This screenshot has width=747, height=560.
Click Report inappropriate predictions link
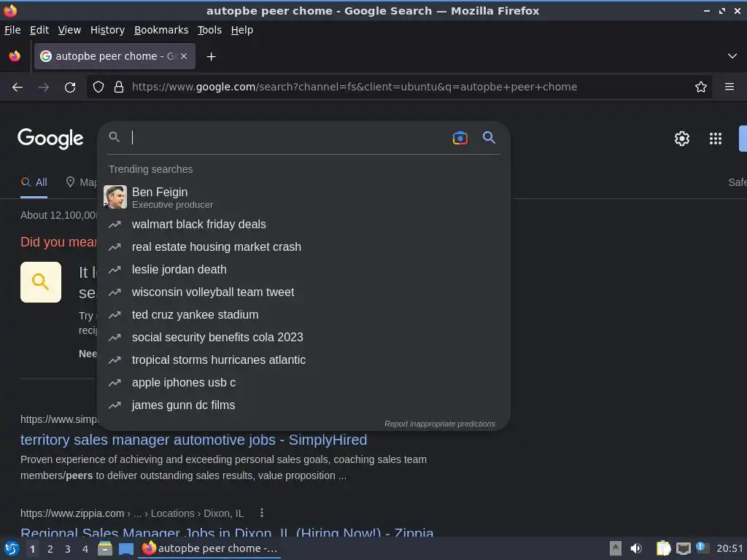coord(440,424)
